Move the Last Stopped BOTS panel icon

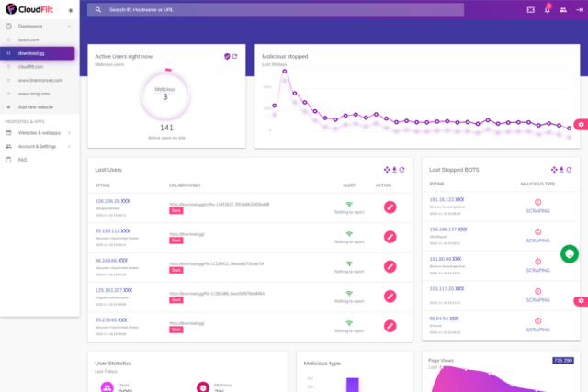[554, 169]
